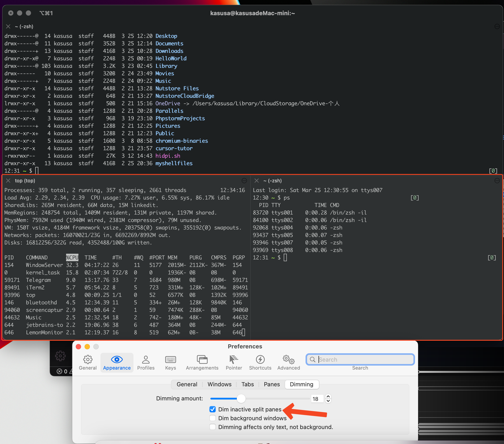The width and height of the screenshot is (504, 444).
Task: Switch to the Panes tab
Action: pyautogui.click(x=271, y=384)
